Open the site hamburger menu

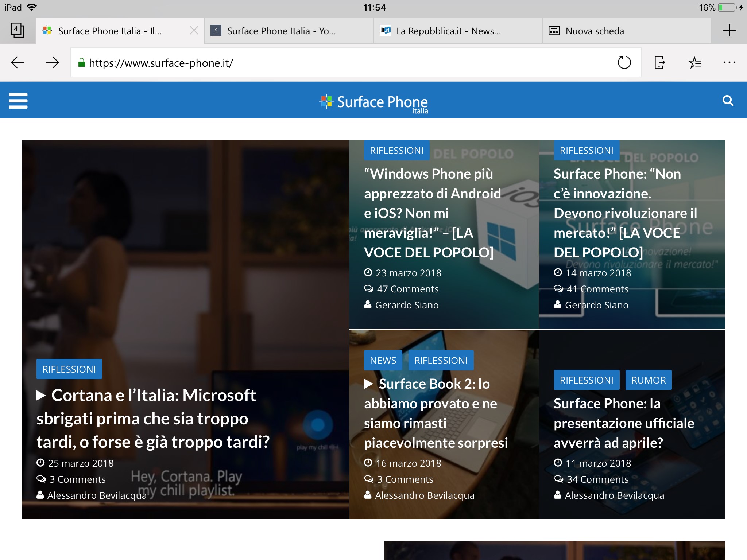18,101
